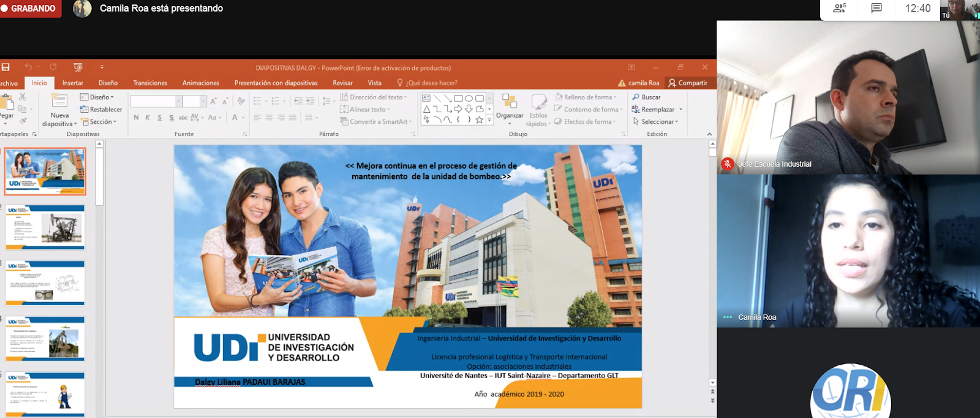Pick the star shape from shapes gallery
The width and height of the screenshot is (980, 418).
(x=480, y=120)
